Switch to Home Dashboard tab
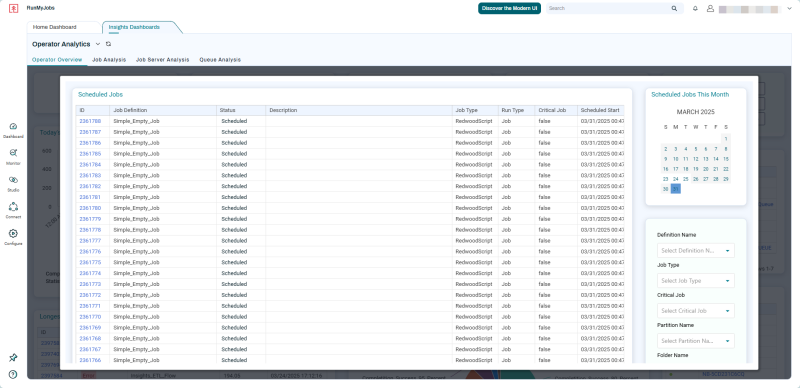The height and width of the screenshot is (388, 800). tap(55, 27)
